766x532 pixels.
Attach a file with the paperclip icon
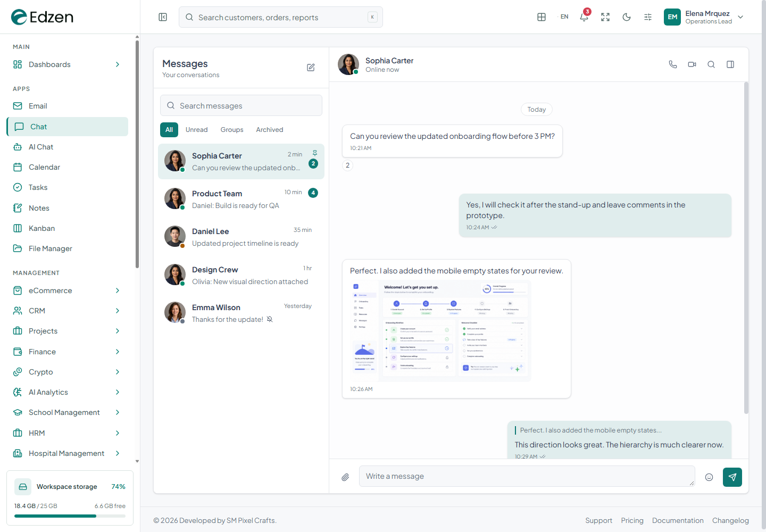tap(345, 477)
